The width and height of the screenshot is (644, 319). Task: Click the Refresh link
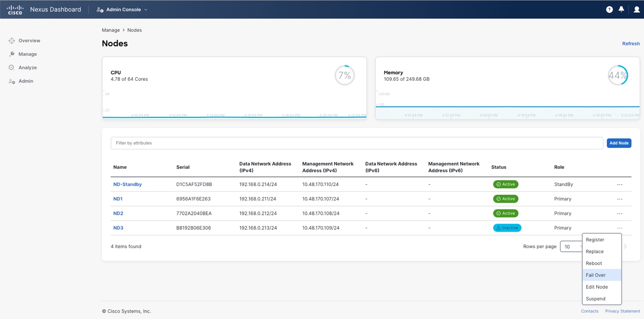click(x=631, y=44)
